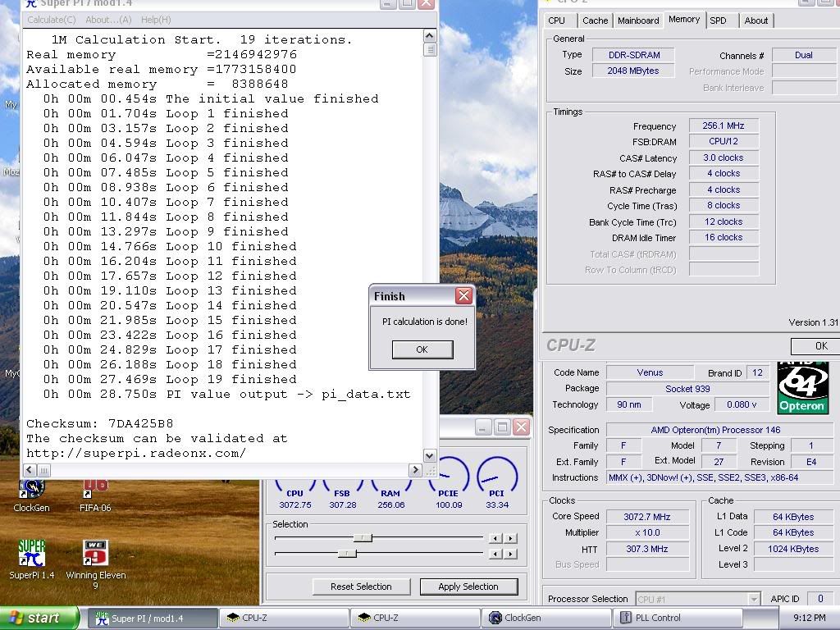This screenshot has width=840, height=630.
Task: Click the "PI calculation is done!" message
Action: click(x=424, y=322)
